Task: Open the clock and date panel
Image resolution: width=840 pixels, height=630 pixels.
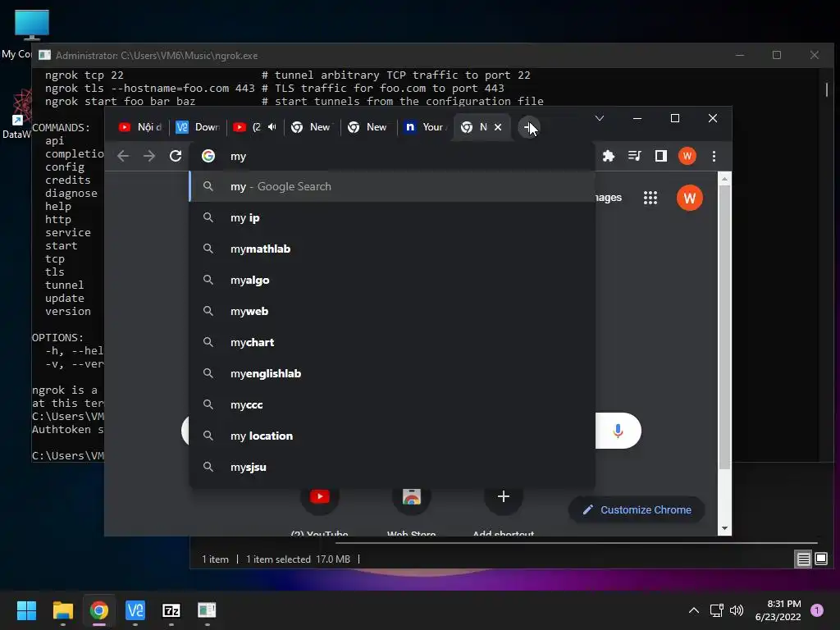Action: (x=778, y=610)
